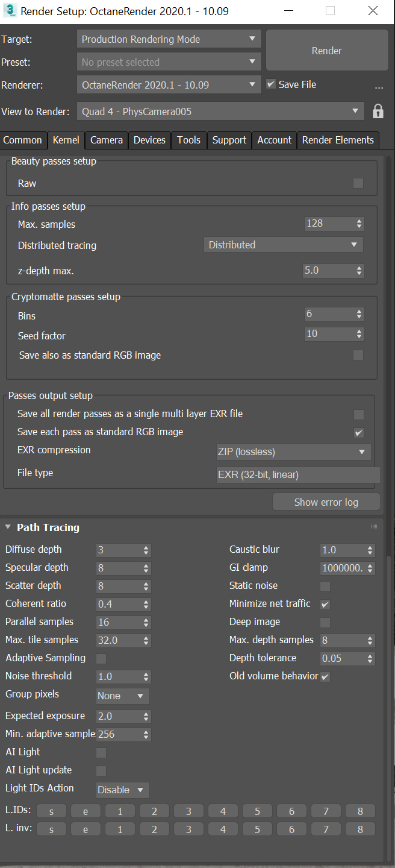Image resolution: width=395 pixels, height=868 pixels.
Task: Click the save file ellipsis browse button
Action: (379, 86)
